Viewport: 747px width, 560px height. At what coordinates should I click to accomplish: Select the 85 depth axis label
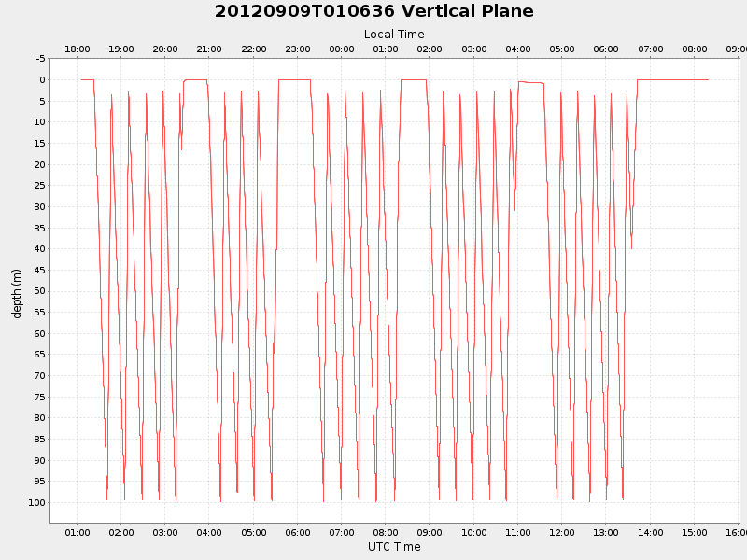(40, 439)
